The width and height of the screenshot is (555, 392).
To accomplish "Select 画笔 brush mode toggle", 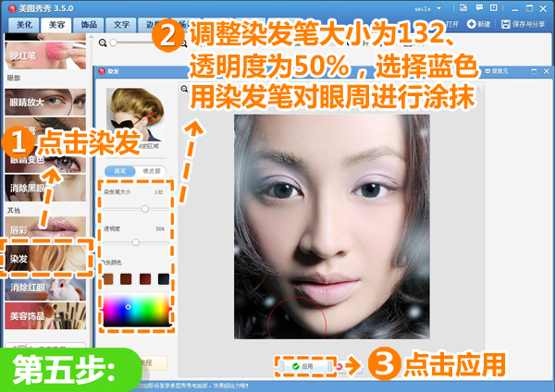I will pyautogui.click(x=120, y=171).
